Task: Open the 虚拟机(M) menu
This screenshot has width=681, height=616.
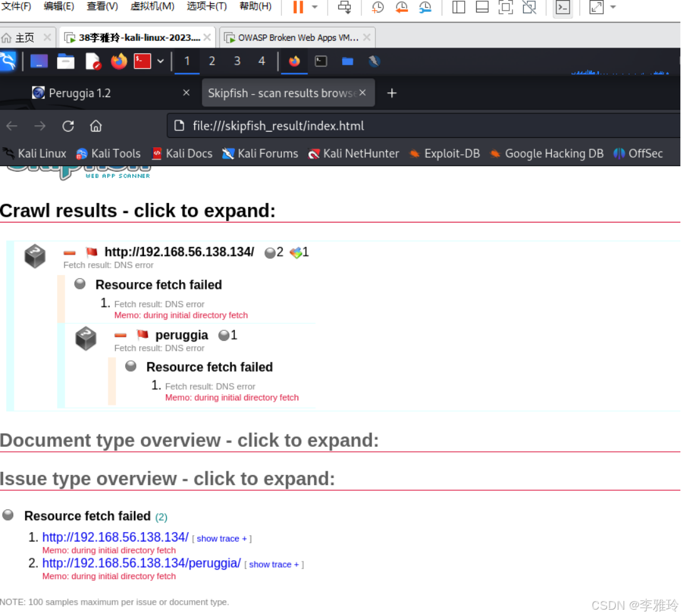Action: click(152, 6)
